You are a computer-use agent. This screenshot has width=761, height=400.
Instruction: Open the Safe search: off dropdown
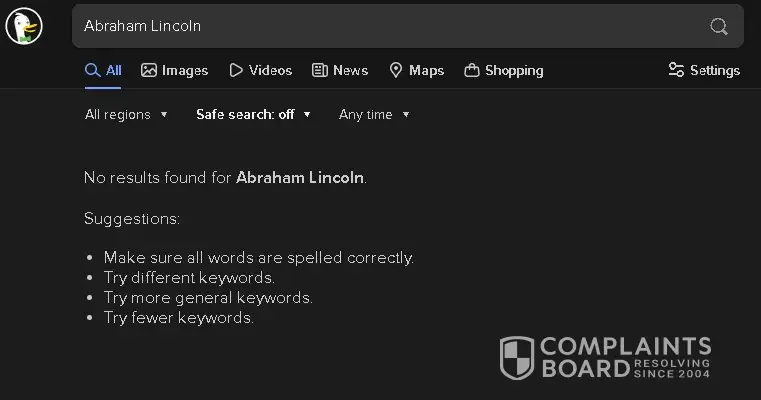point(253,114)
